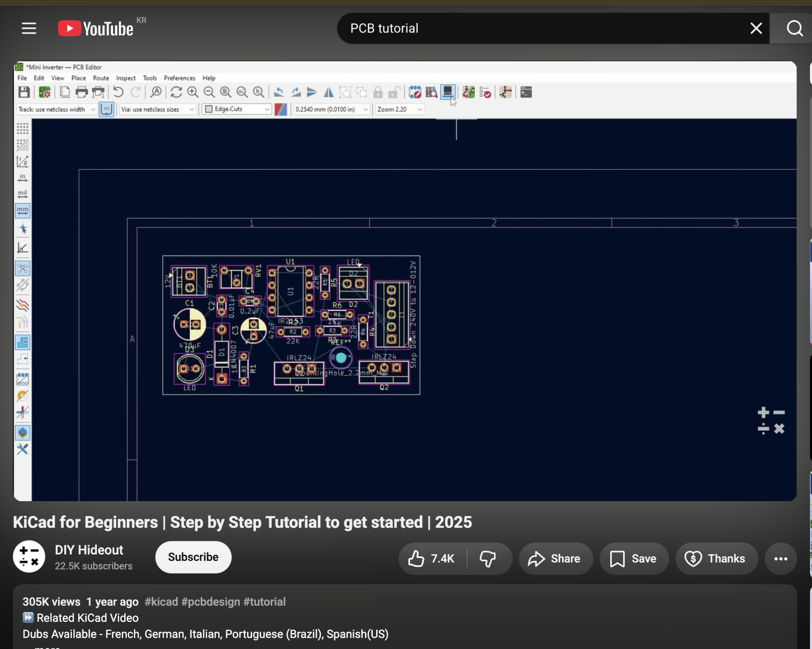This screenshot has height=649, width=812.
Task: Click the Thanks button
Action: pos(717,558)
